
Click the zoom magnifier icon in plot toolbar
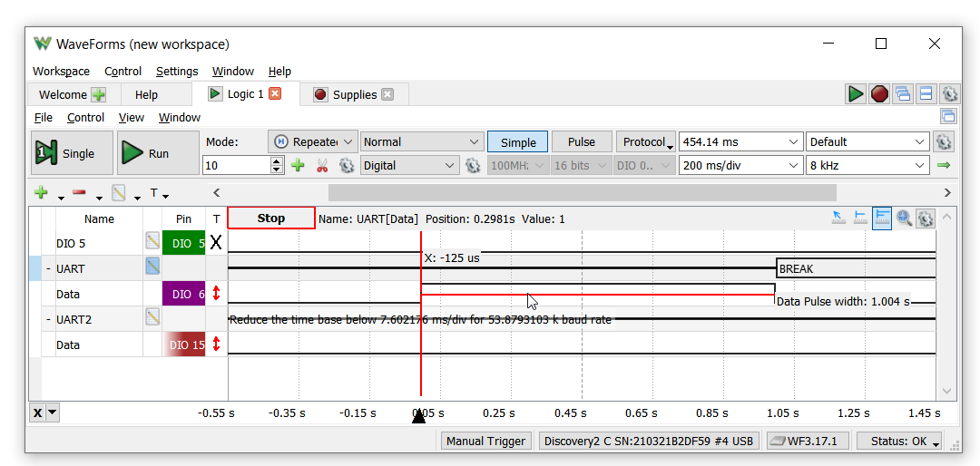click(904, 218)
